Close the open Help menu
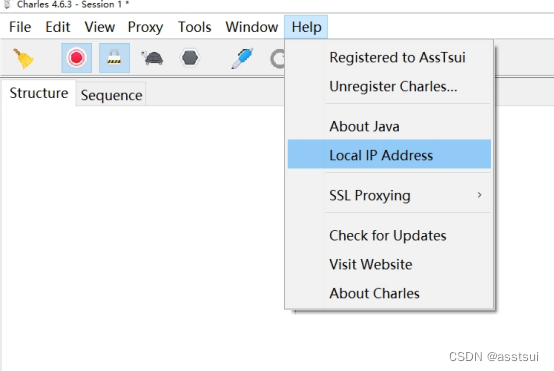This screenshot has height=371, width=554. pos(306,27)
